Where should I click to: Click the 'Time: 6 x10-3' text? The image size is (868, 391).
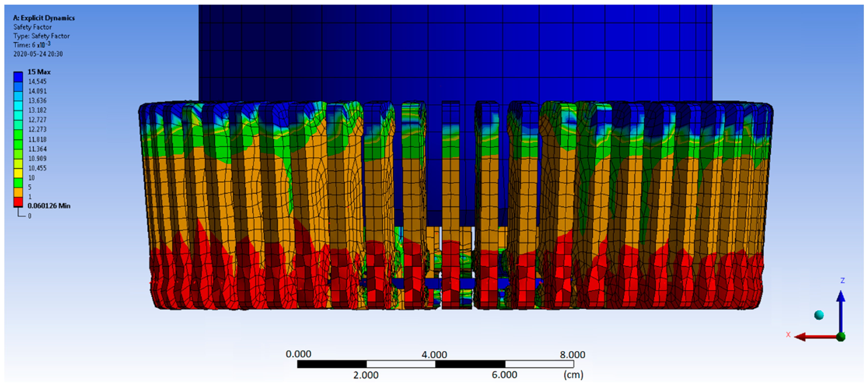32,44
